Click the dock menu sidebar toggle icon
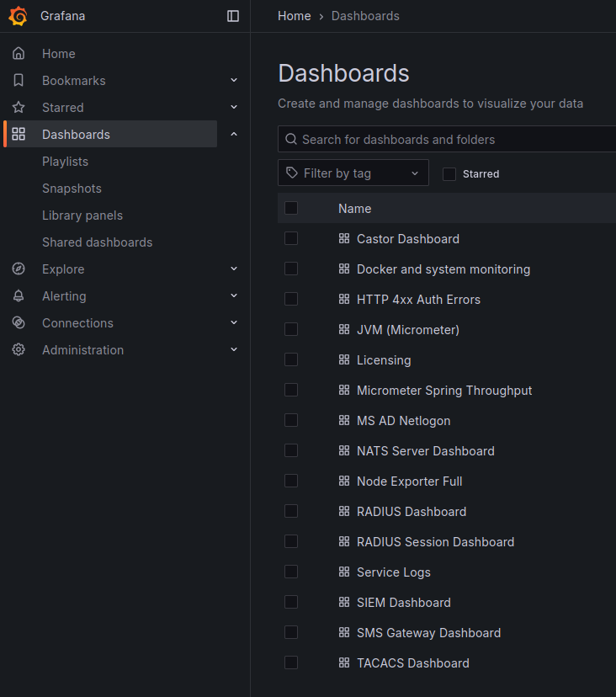Viewport: 616px width, 697px height. tap(233, 16)
